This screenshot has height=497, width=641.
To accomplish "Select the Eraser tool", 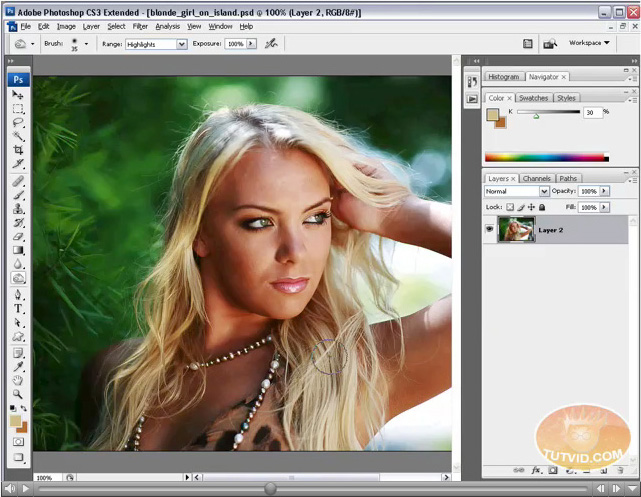I will click(x=18, y=237).
